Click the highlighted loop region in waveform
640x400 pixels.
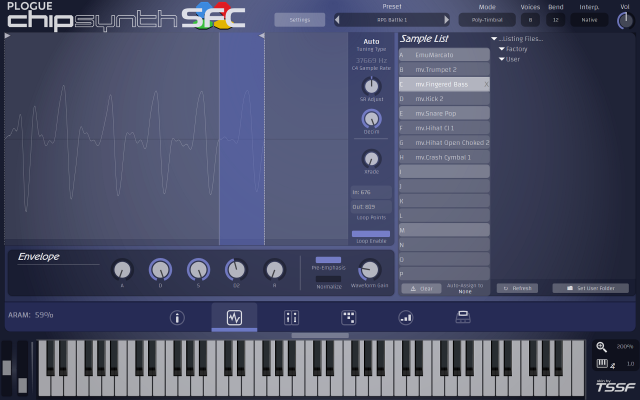click(x=242, y=139)
